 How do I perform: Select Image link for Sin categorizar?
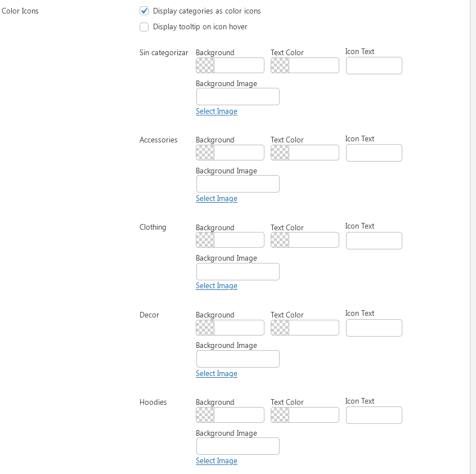click(x=217, y=111)
